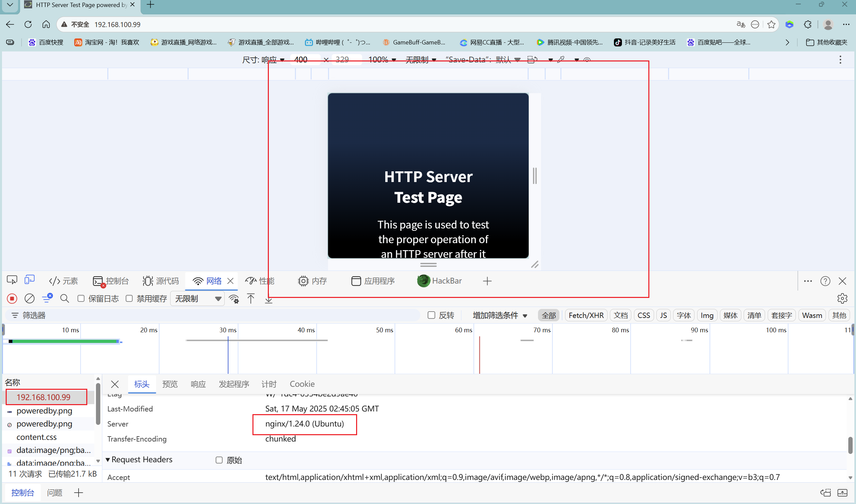Check the 原始 request headers checkbox
Screen dimensions: 856x504
(x=219, y=460)
